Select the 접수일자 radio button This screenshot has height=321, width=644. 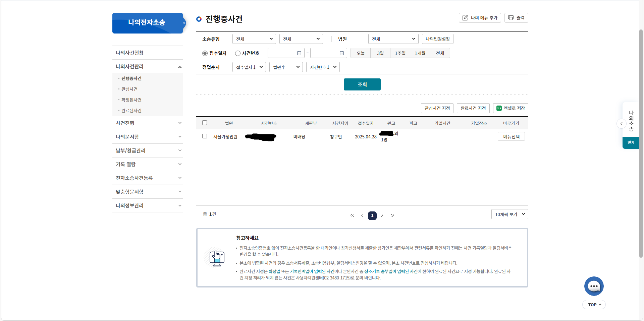click(204, 53)
